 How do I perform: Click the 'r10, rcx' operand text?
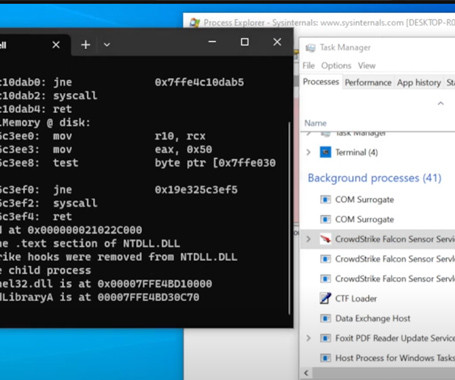coord(180,136)
